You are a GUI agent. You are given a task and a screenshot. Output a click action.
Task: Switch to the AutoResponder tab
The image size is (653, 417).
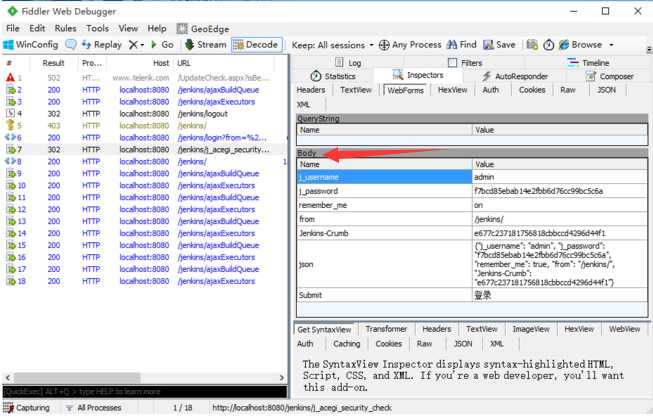click(x=516, y=76)
